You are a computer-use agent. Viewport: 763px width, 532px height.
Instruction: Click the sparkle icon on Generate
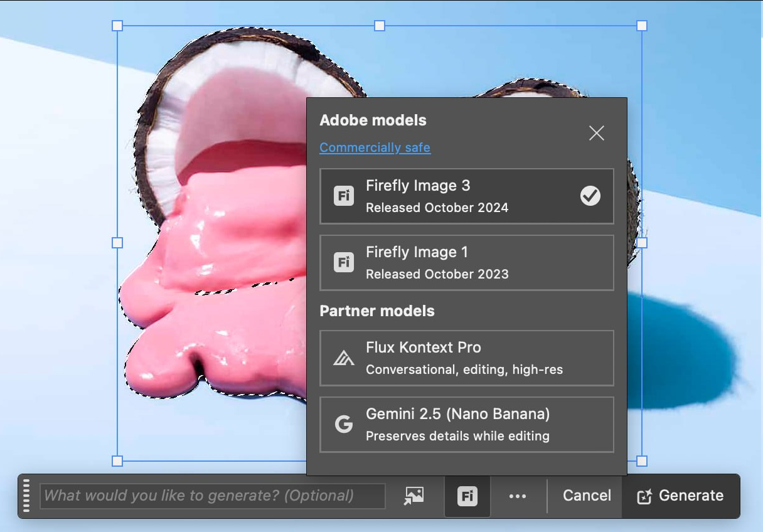click(644, 496)
